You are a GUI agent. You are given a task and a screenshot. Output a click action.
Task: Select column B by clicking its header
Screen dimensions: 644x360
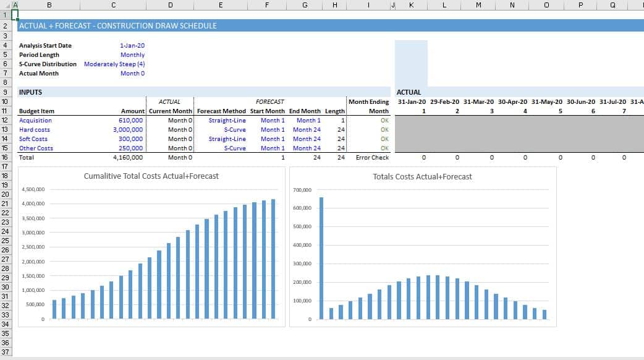[x=49, y=5]
